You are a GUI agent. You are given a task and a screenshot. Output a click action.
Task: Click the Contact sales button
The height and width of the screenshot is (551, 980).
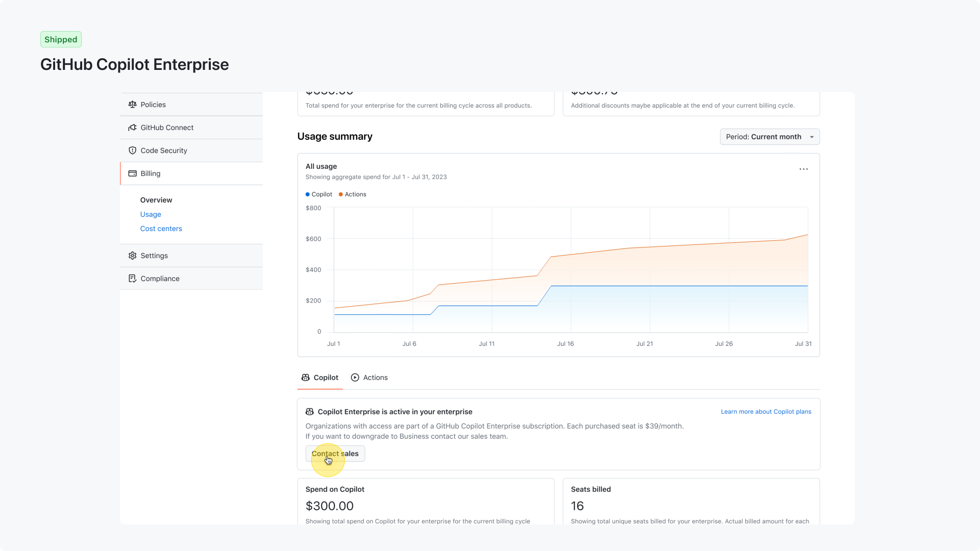(335, 454)
